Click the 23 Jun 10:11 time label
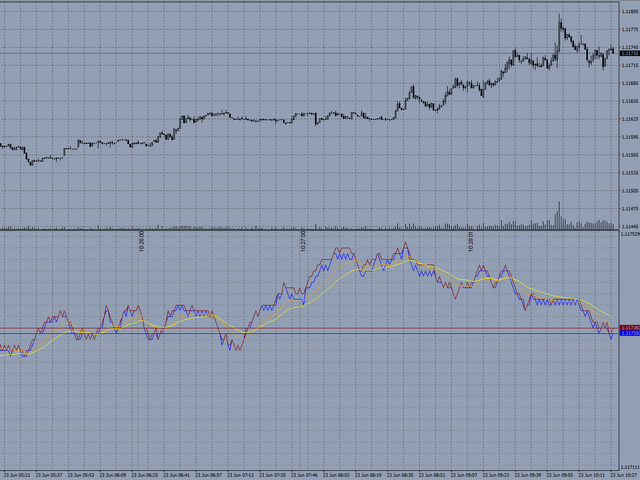This screenshot has height=480, width=640. point(591,475)
